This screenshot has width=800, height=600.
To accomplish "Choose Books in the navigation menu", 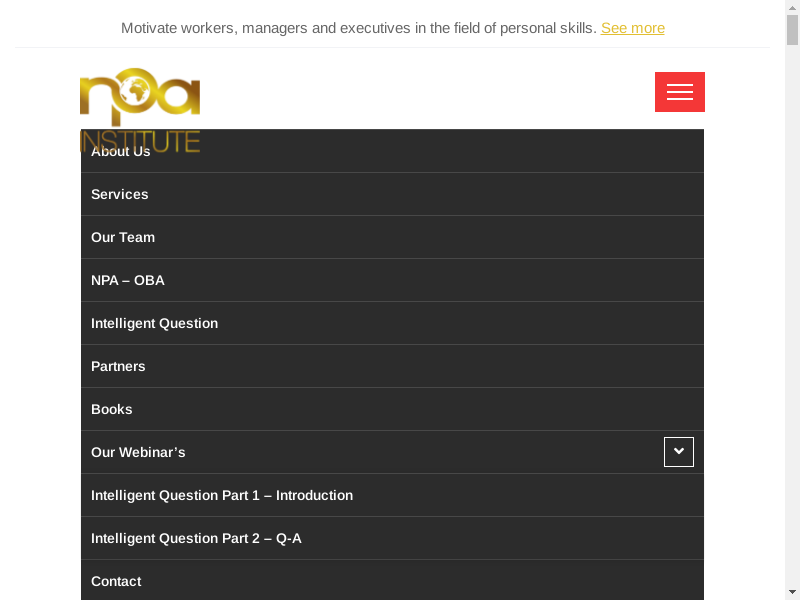I will click(x=112, y=409).
